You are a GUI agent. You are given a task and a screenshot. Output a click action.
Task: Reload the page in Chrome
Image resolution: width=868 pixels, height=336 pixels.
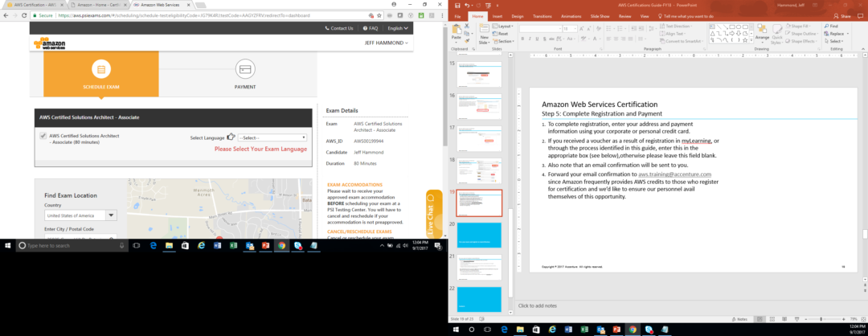click(26, 15)
